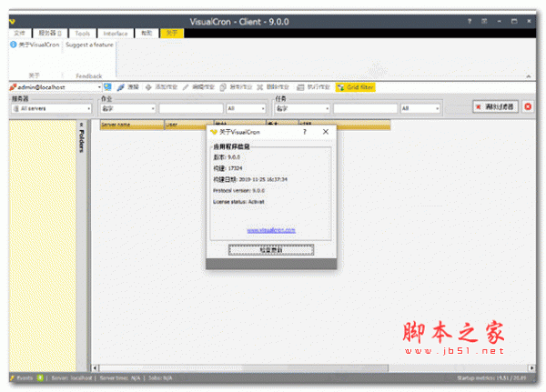Switch to the Interface ribbon tab
546x392 pixels.
click(x=116, y=33)
